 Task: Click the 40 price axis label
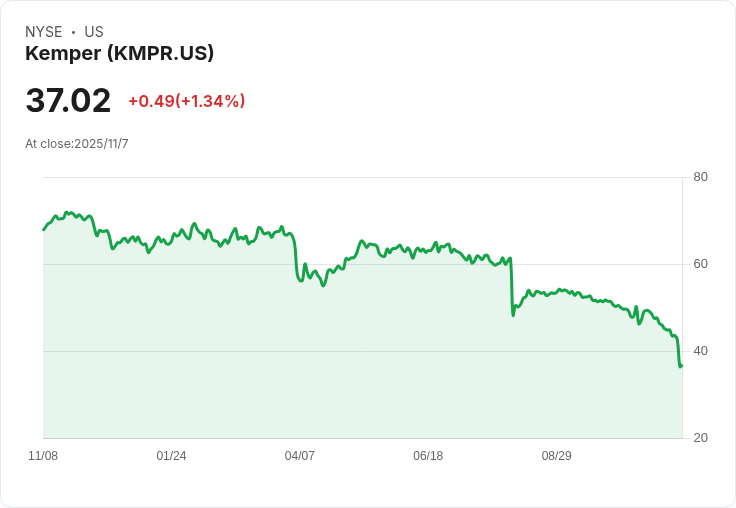[x=700, y=351]
